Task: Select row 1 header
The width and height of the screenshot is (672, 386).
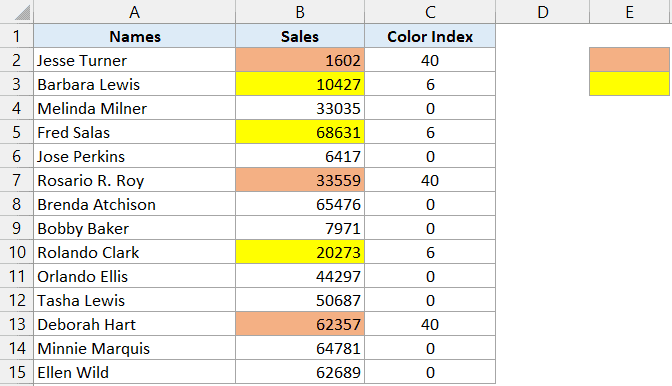Action: click(17, 36)
